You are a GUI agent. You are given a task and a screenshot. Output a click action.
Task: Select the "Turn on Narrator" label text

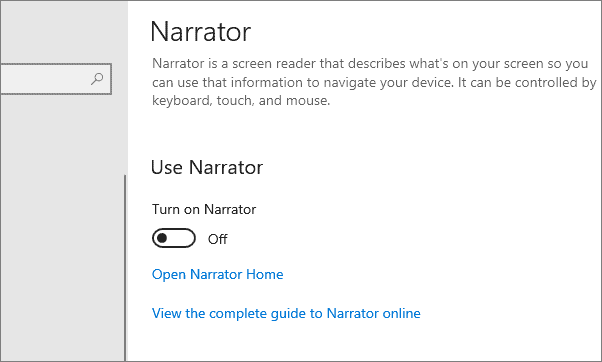[x=204, y=209]
